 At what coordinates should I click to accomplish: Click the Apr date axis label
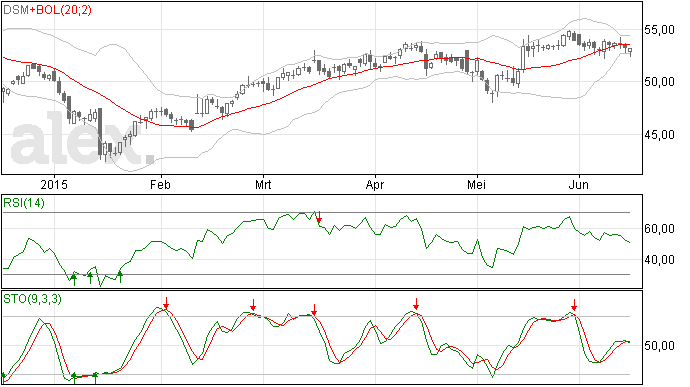click(x=375, y=185)
